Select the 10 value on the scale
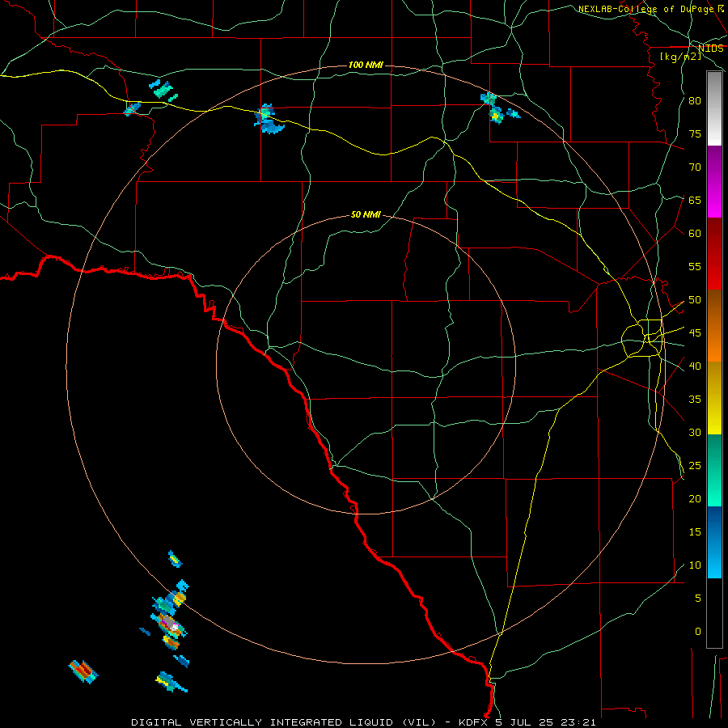 (x=695, y=565)
